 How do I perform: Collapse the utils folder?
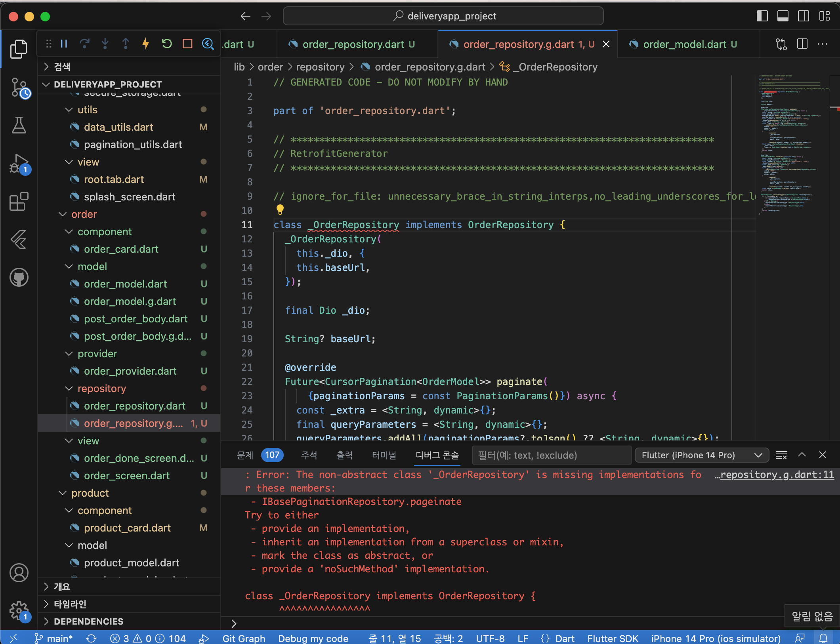[x=130, y=110]
